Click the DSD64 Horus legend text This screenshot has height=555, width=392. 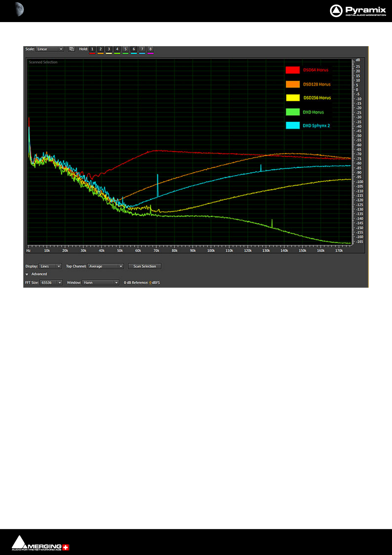pyautogui.click(x=316, y=70)
